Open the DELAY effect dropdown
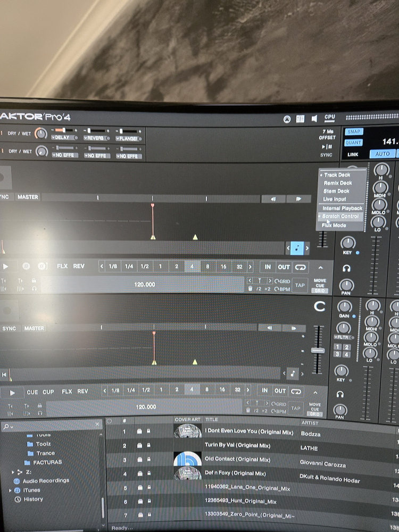Image resolution: width=399 pixels, height=532 pixels. pos(63,137)
